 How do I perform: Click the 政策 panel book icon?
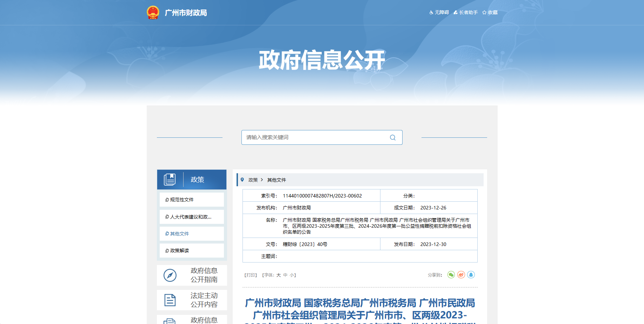click(x=170, y=180)
